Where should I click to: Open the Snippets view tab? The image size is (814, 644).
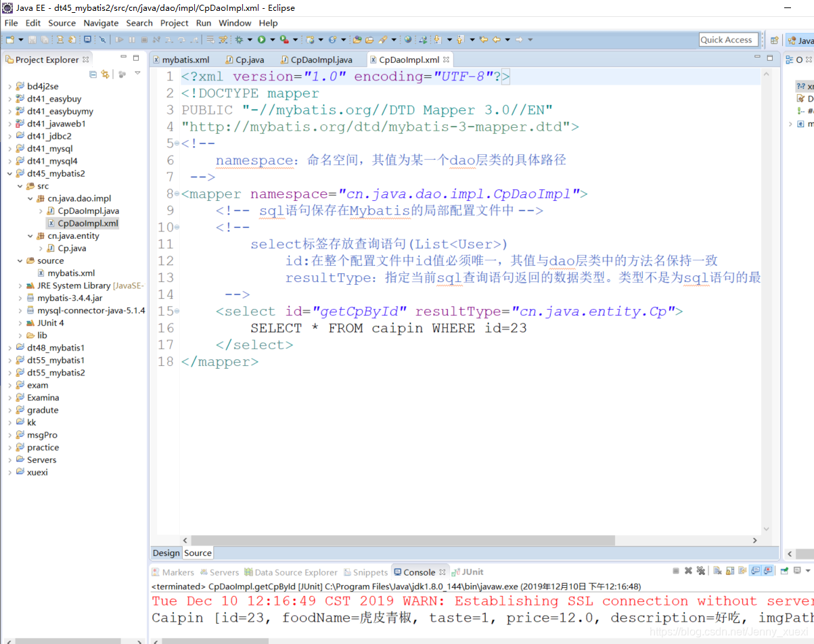pos(366,572)
